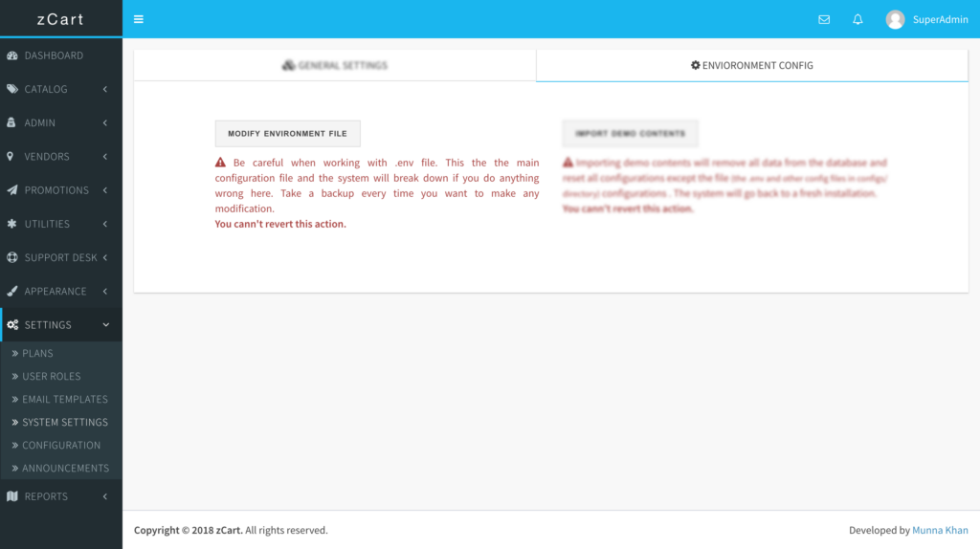The width and height of the screenshot is (980, 549).
Task: Expand the Utilities menu chevron
Action: [x=105, y=224]
